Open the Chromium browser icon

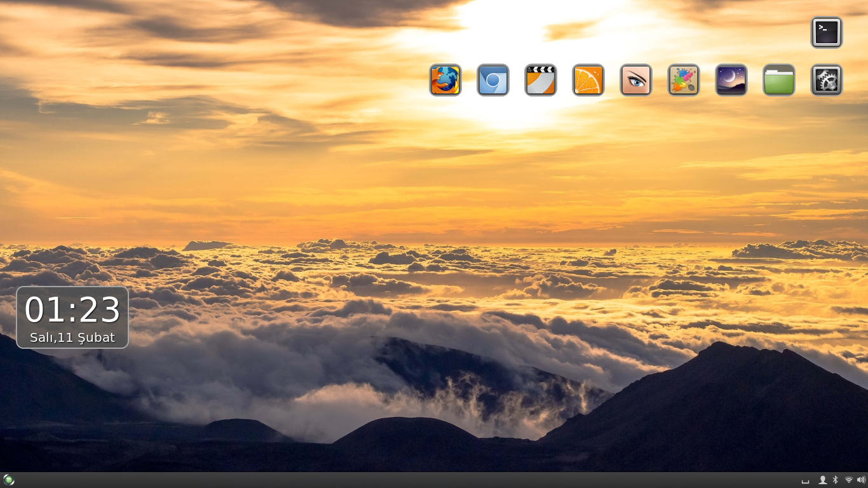coord(493,80)
